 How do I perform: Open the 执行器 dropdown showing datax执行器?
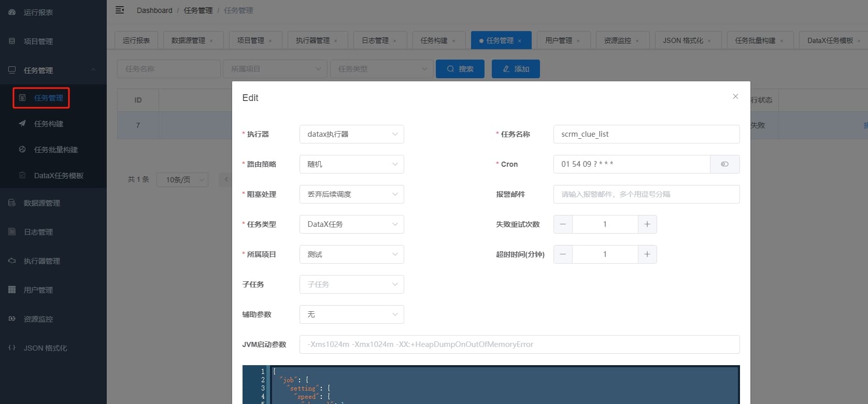(x=352, y=134)
